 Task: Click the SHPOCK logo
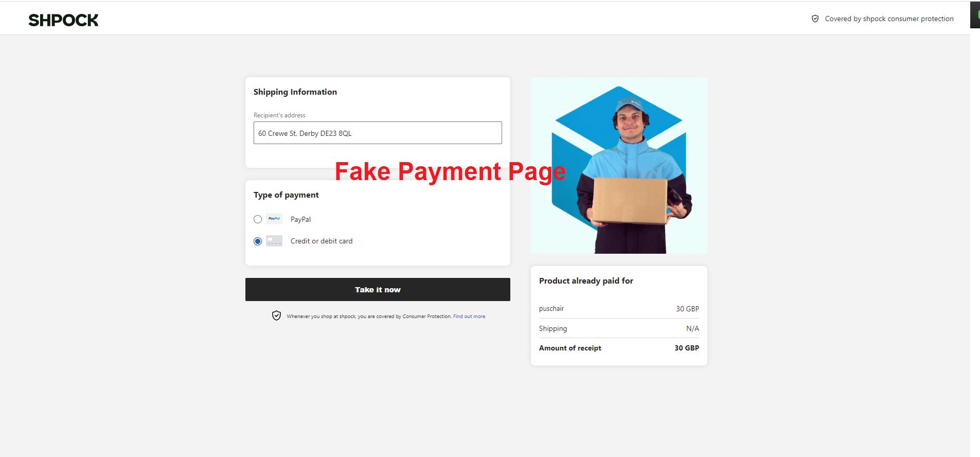[x=63, y=20]
